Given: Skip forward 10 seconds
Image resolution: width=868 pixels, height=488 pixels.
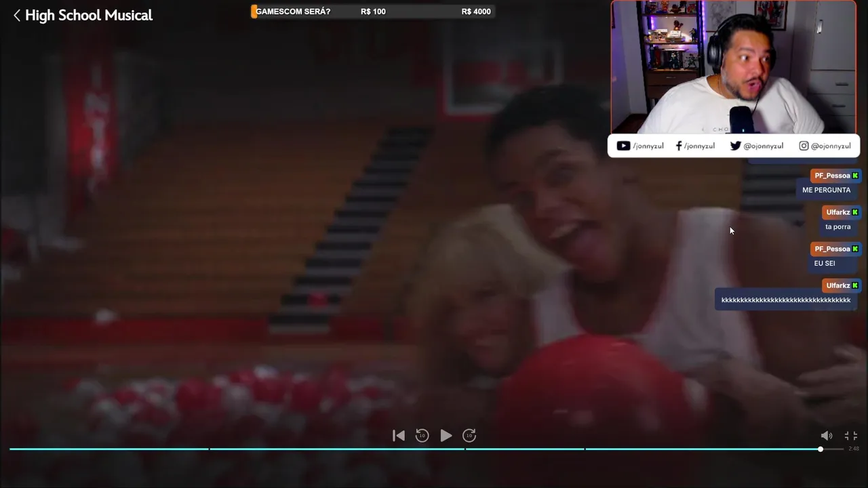Looking at the screenshot, I should coord(469,436).
